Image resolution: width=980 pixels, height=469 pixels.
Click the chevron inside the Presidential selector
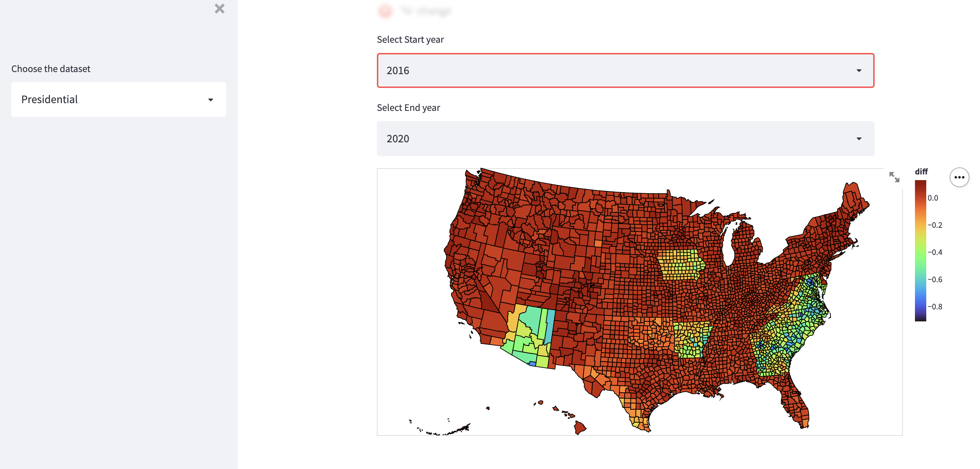(x=210, y=99)
